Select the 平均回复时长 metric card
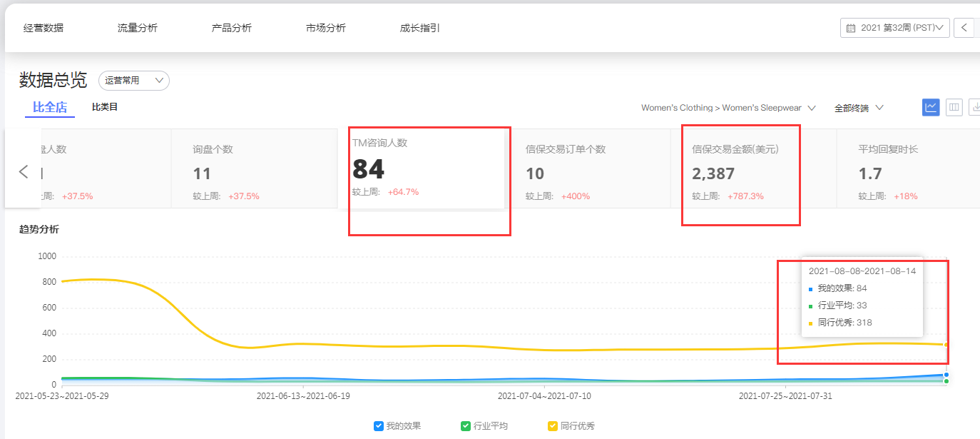Viewport: 980px width, 439px height. point(907,169)
